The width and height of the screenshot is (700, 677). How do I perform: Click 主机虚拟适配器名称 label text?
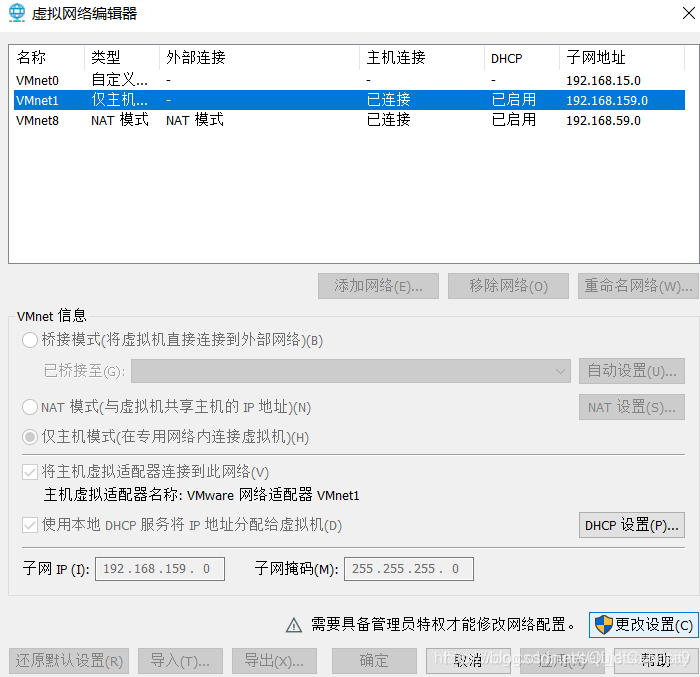(x=202, y=495)
